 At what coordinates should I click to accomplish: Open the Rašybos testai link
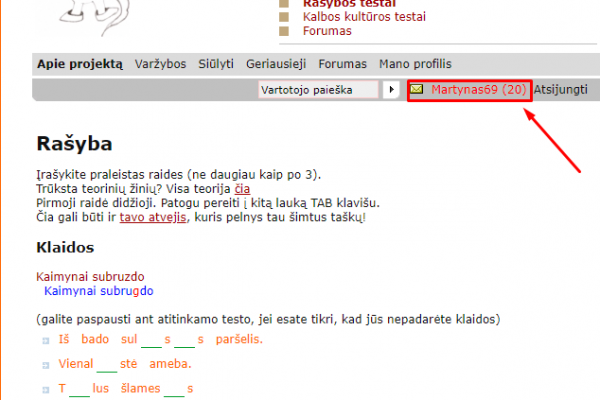point(349,4)
